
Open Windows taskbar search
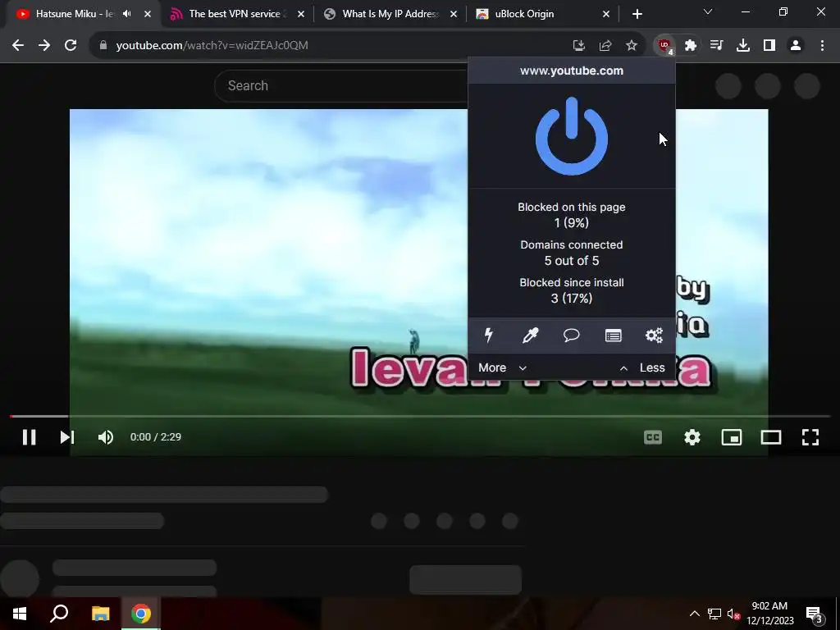point(59,614)
